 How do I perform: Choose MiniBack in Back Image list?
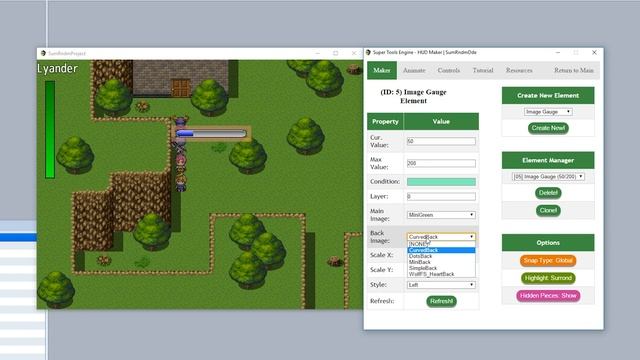(441, 262)
